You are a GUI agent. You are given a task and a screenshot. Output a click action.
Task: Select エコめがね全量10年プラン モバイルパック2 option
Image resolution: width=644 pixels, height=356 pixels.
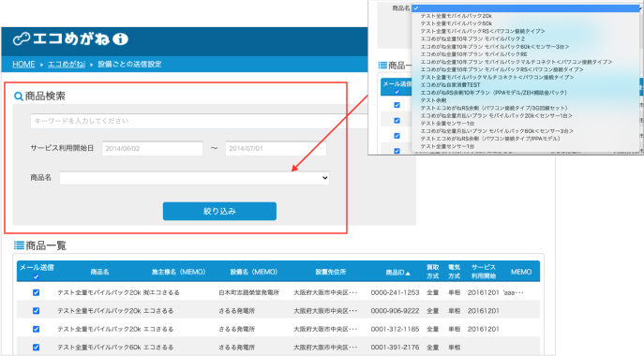472,39
